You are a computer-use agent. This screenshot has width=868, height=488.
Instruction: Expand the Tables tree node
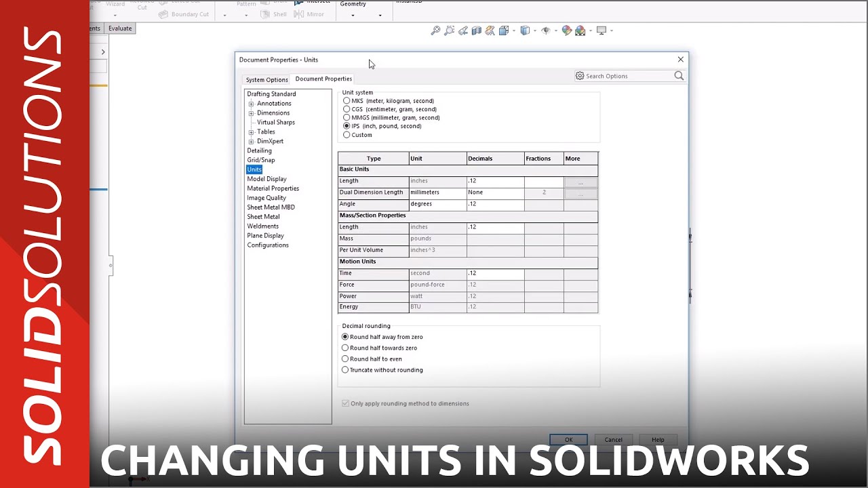[251, 132]
